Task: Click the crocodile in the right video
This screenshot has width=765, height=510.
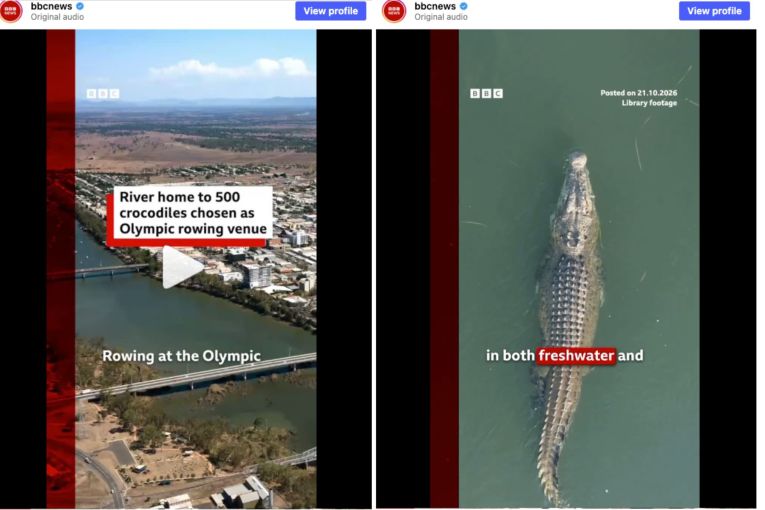Action: pos(568,312)
